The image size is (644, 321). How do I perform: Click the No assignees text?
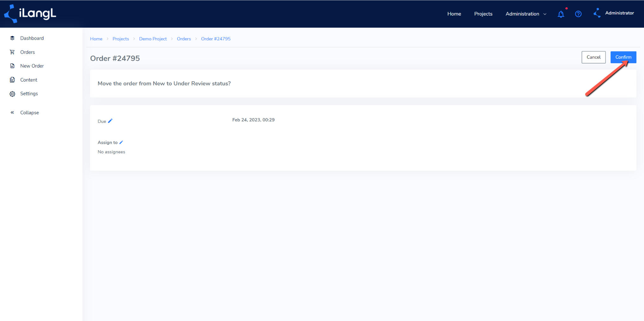point(111,152)
